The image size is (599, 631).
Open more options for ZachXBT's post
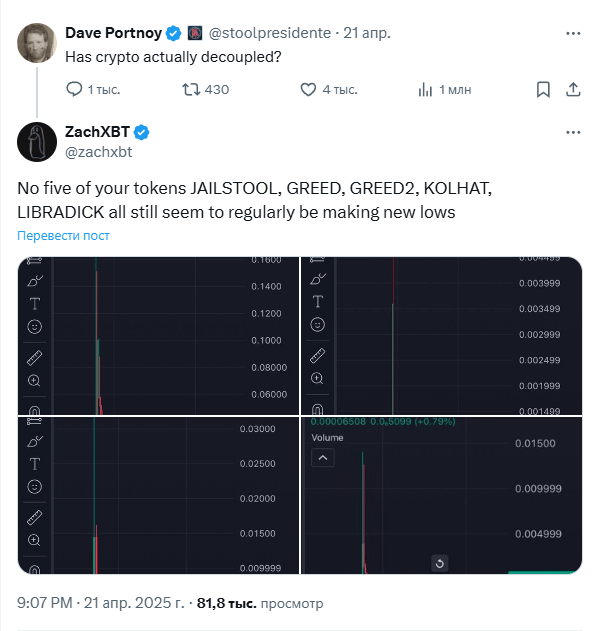[573, 132]
